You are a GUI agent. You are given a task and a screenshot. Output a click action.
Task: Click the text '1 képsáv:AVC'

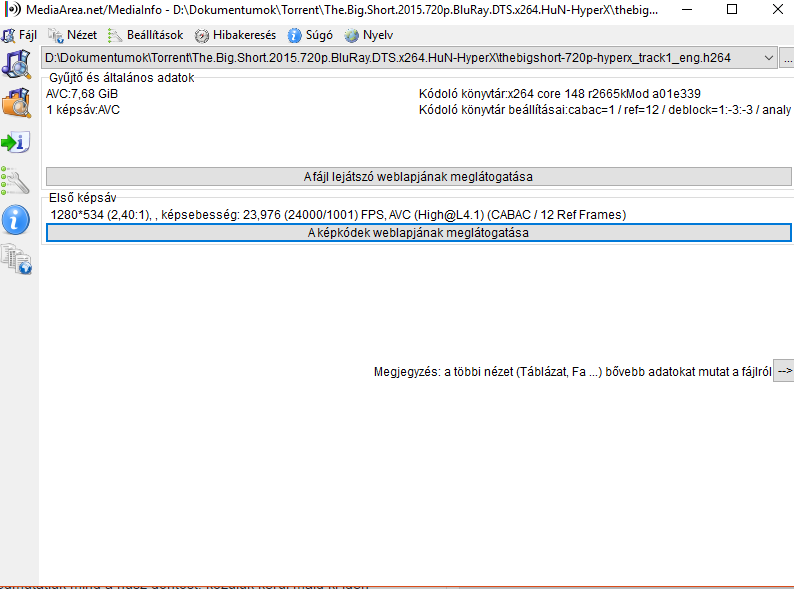click(83, 110)
